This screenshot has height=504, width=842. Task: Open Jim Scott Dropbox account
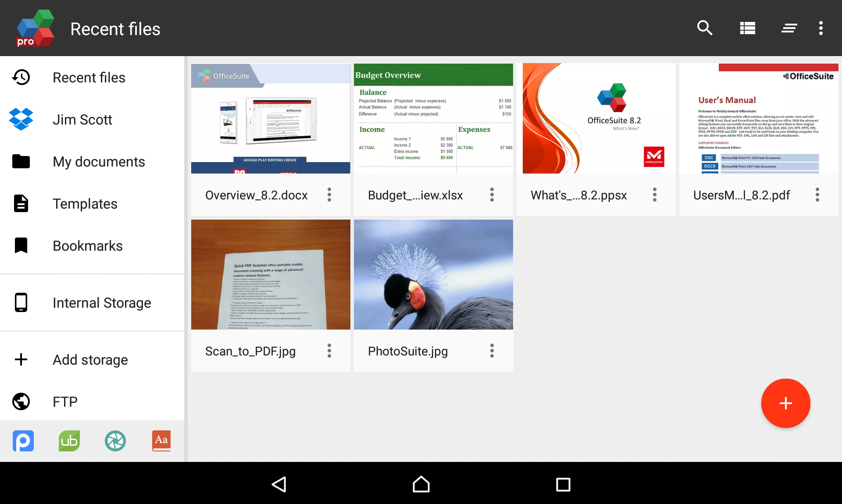[x=92, y=119]
